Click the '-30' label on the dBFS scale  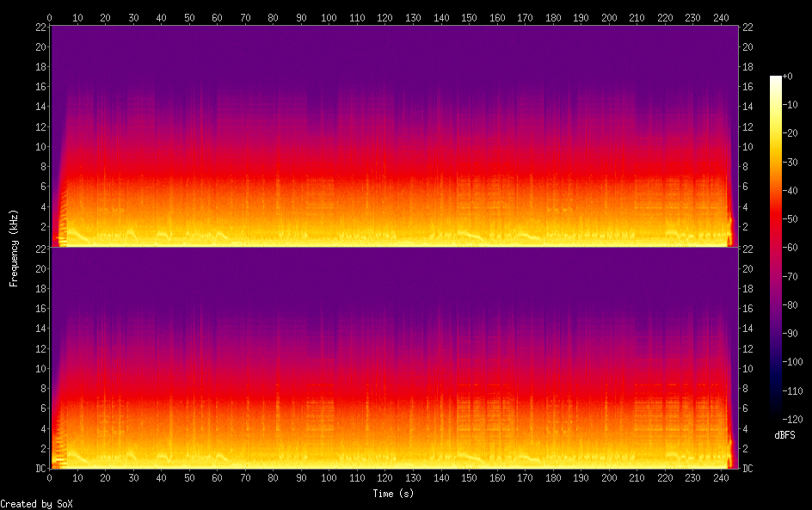coord(790,162)
